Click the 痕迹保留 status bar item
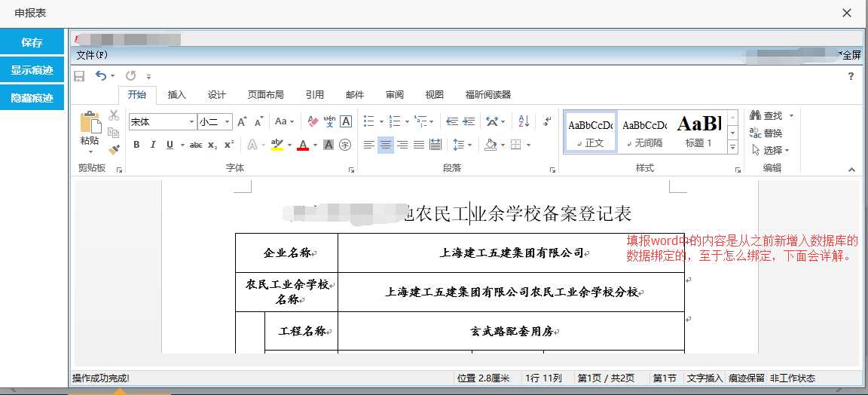This screenshot has height=395, width=868. (x=746, y=378)
